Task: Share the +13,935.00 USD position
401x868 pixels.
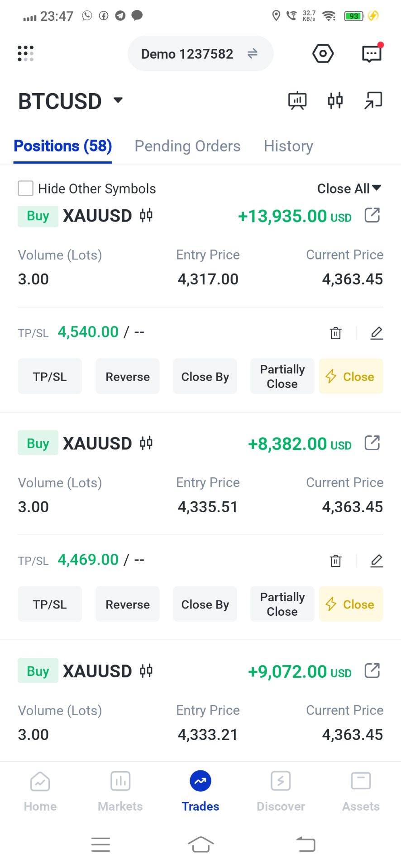Action: coord(372,215)
